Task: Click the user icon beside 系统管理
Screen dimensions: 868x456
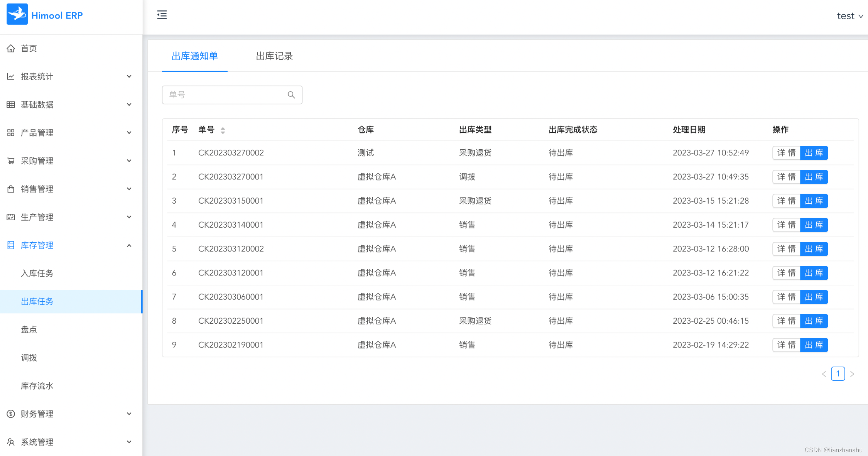Action: click(x=11, y=442)
